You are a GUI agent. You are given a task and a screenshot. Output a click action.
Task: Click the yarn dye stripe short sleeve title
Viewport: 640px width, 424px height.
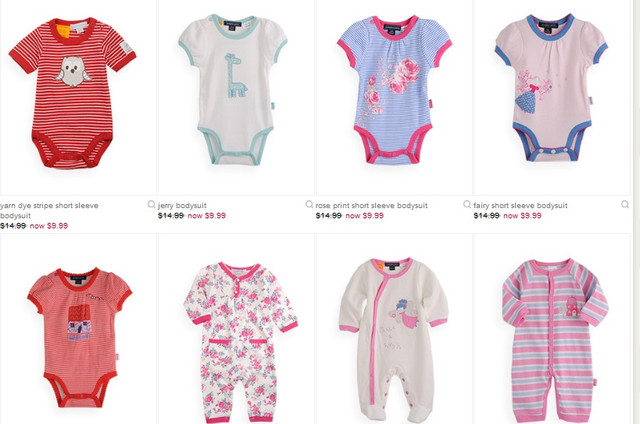pos(49,211)
